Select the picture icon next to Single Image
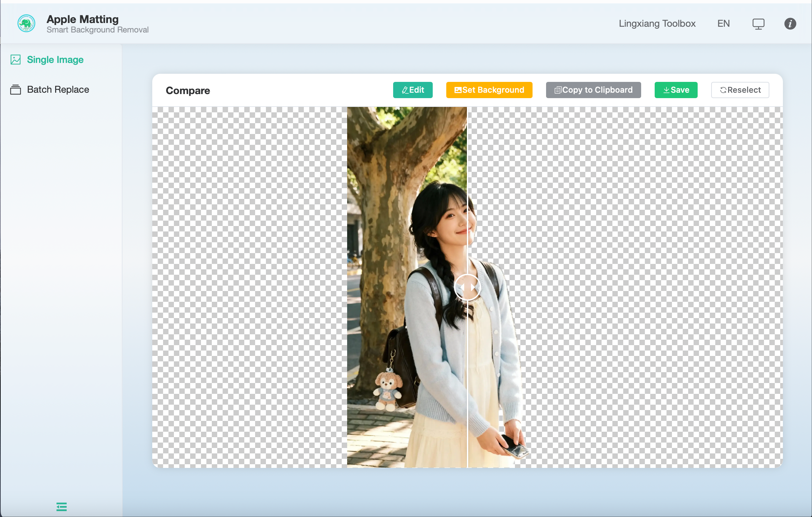The height and width of the screenshot is (517, 812). [15, 60]
